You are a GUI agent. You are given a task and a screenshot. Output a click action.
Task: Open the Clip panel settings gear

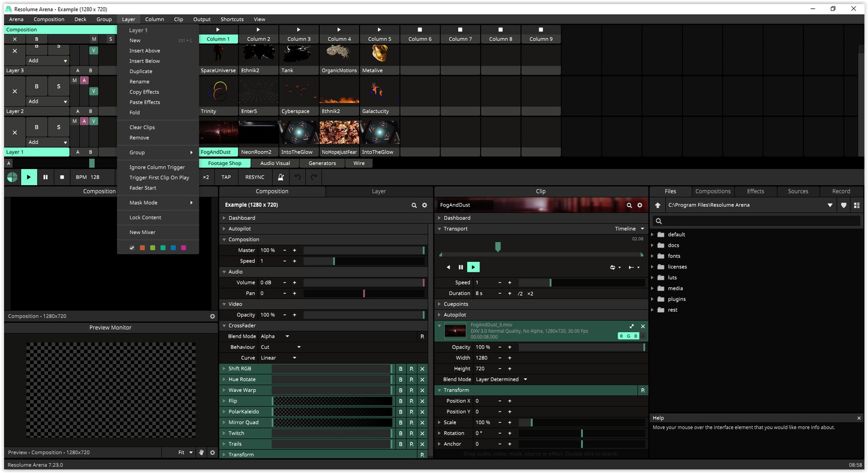[639, 205]
